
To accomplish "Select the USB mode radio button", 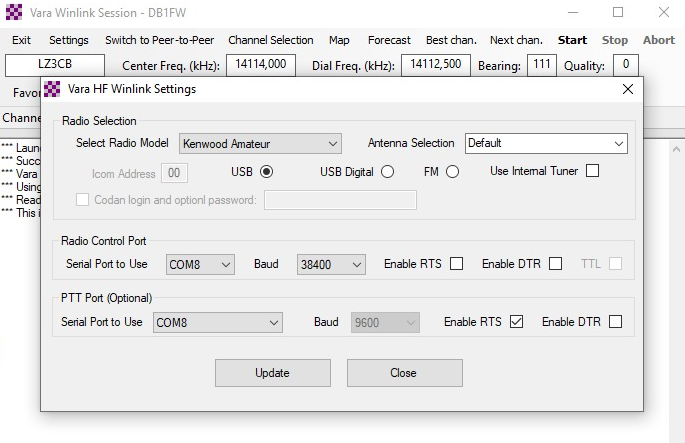I will (266, 171).
